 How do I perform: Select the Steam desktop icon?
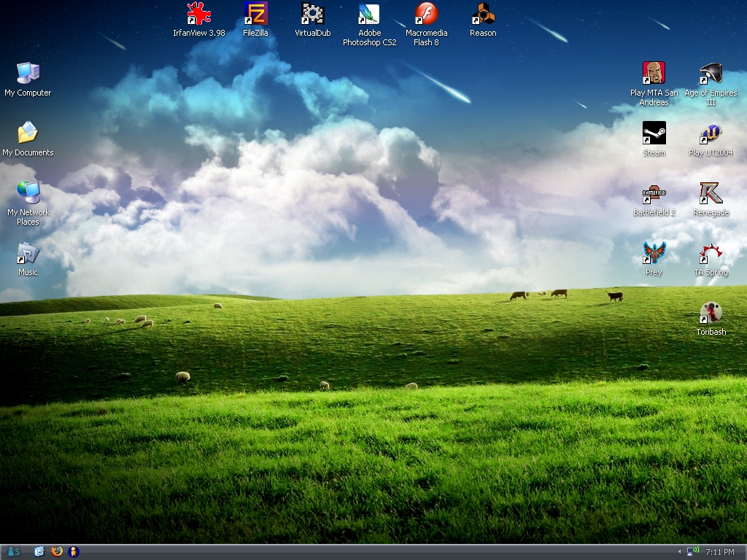(654, 133)
